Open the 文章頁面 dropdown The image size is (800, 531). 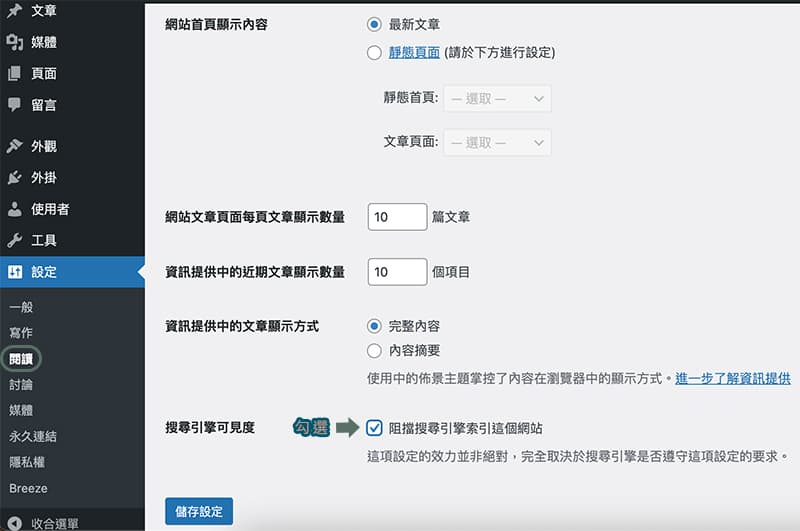[x=497, y=142]
